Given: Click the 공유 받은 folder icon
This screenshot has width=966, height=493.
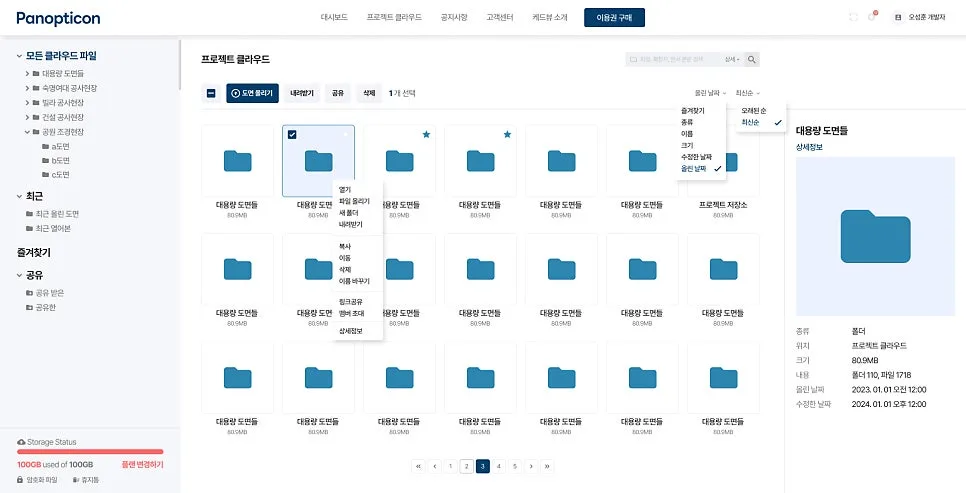Looking at the screenshot, I should (29, 293).
